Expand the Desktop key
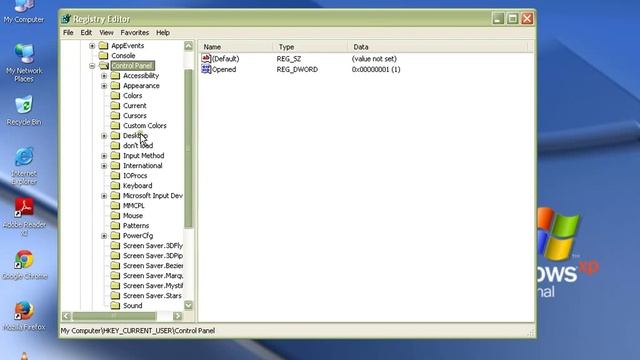 coord(104,136)
